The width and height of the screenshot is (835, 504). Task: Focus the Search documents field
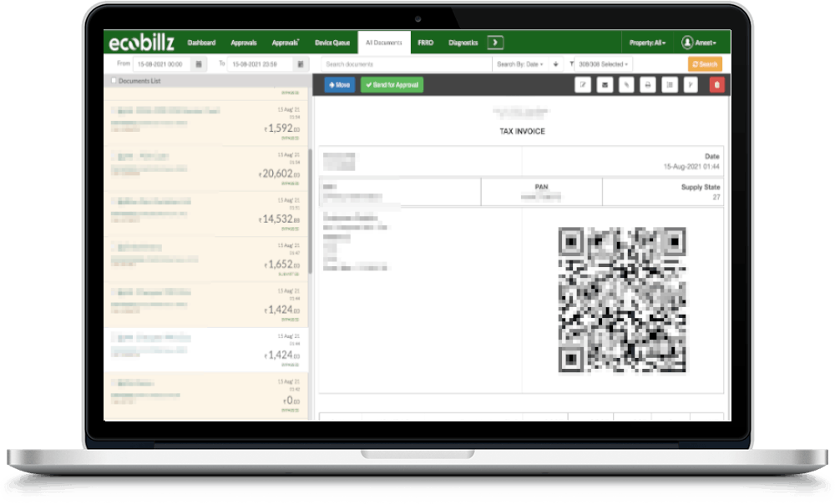pos(407,64)
